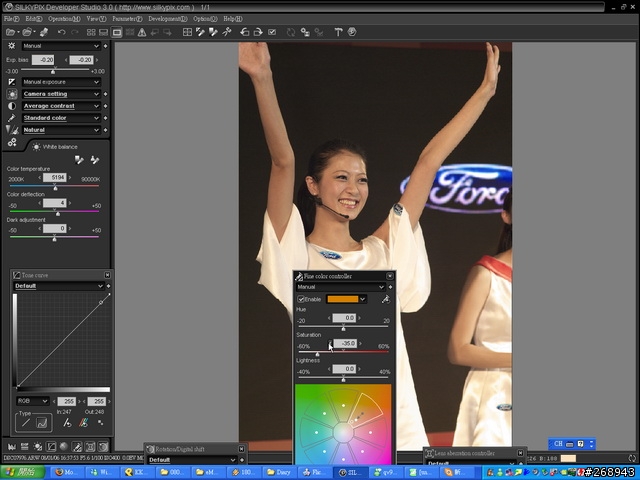Open the Manual exposure dropdown
The height and width of the screenshot is (480, 640).
pos(61,82)
